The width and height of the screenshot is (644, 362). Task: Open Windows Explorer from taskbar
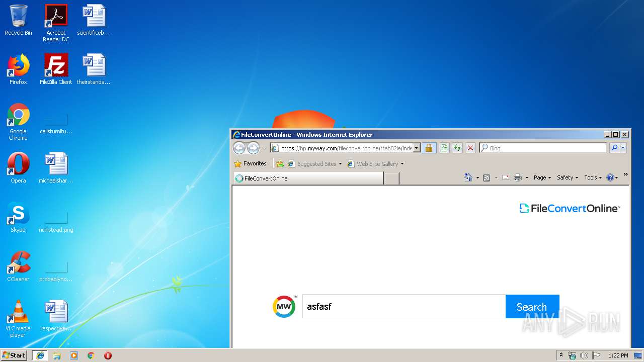tap(57, 355)
